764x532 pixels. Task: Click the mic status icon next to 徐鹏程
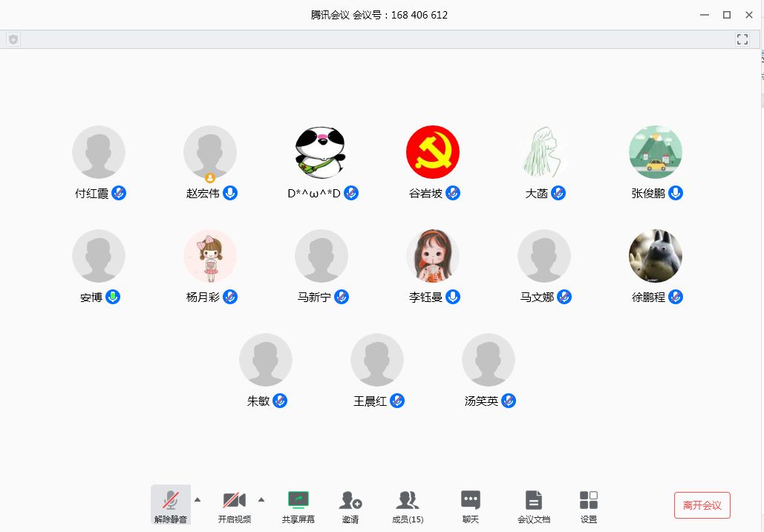pos(675,297)
